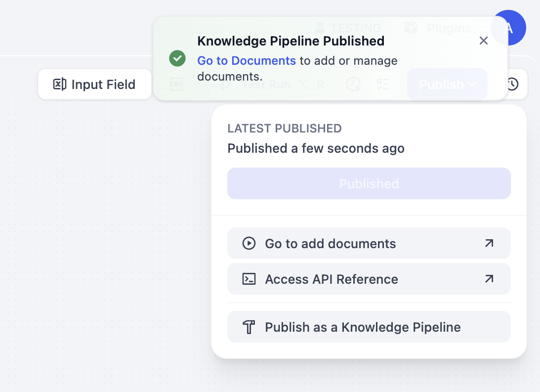Select Go to add documents option
This screenshot has width=540, height=392.
[330, 244]
